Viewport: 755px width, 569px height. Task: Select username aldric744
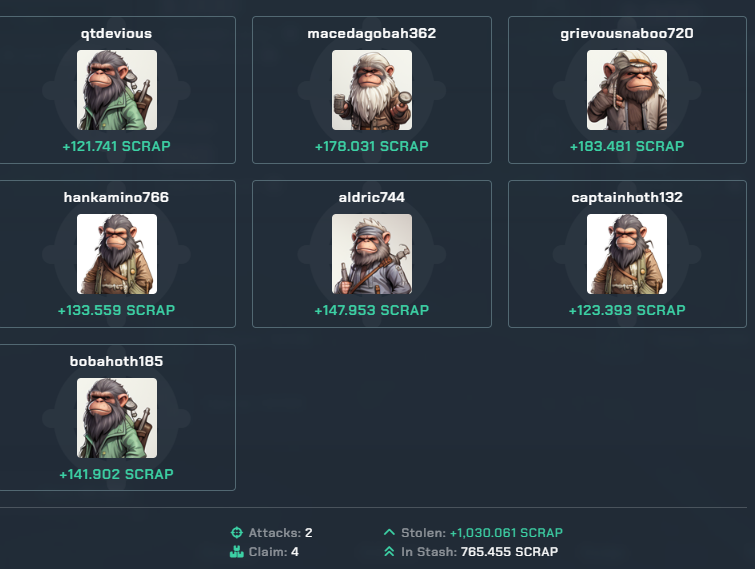tap(372, 197)
